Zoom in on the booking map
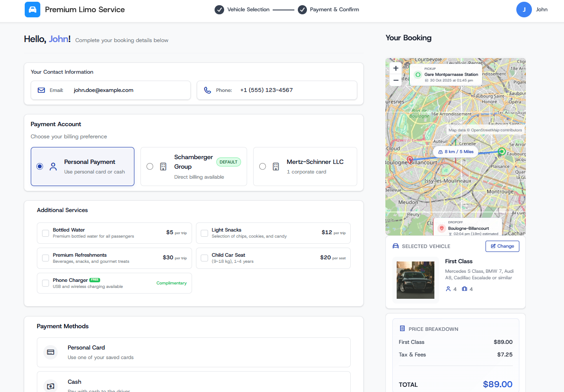564x392 pixels. point(395,69)
